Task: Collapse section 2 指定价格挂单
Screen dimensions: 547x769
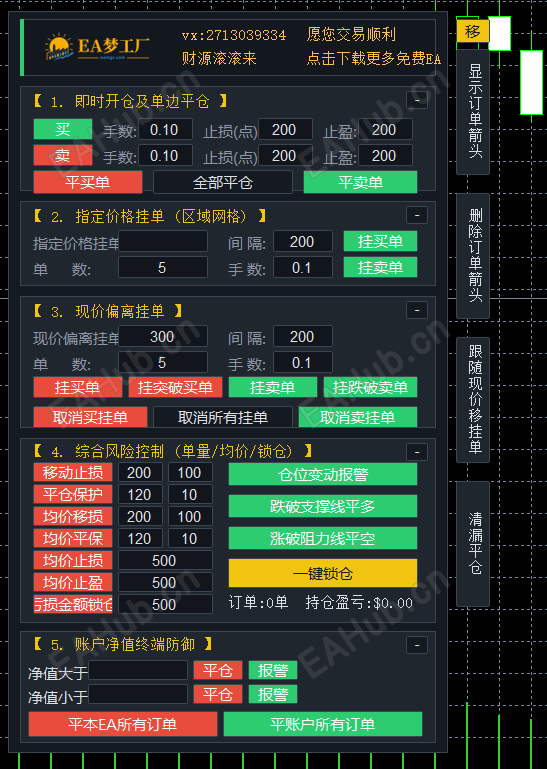Action: (417, 215)
